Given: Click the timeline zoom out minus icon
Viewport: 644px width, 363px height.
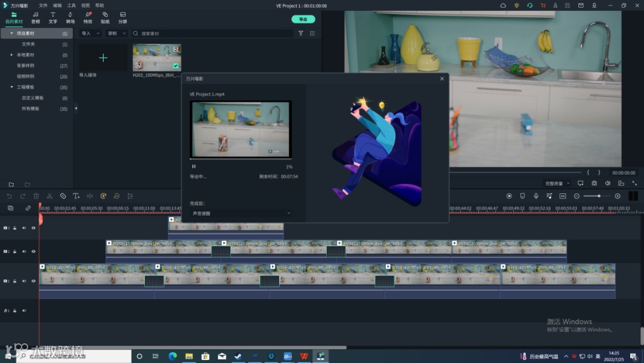Looking at the screenshot, I should tap(577, 196).
